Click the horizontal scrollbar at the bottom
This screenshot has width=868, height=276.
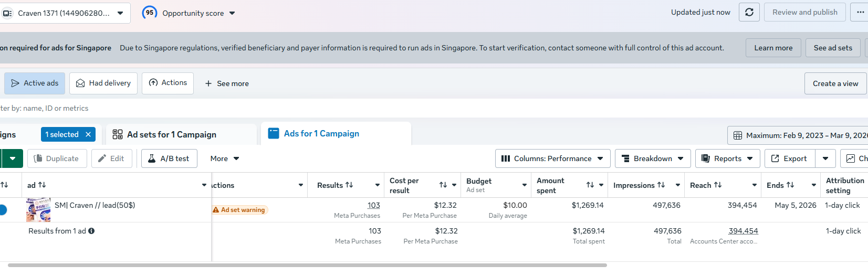point(307,266)
